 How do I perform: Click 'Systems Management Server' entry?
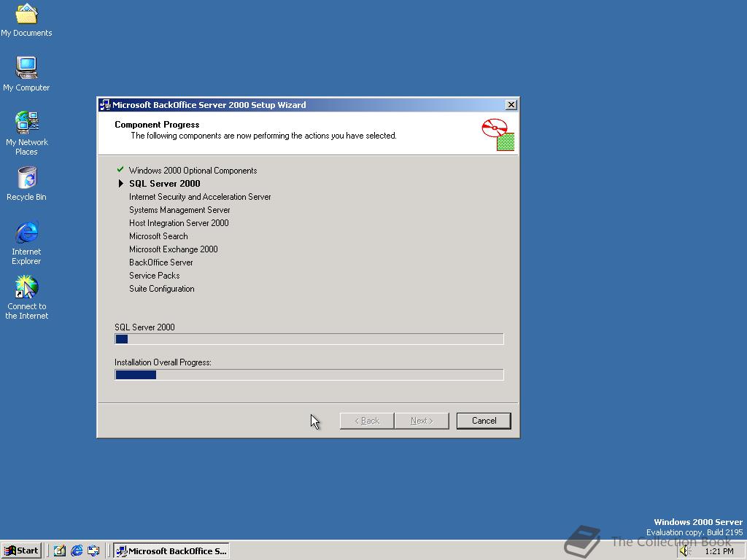pos(179,210)
